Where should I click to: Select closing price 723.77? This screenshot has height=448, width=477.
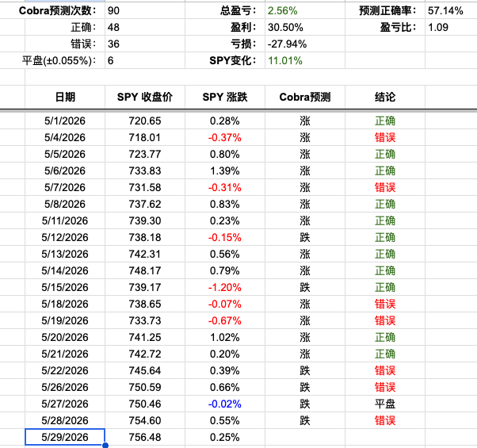point(145,154)
